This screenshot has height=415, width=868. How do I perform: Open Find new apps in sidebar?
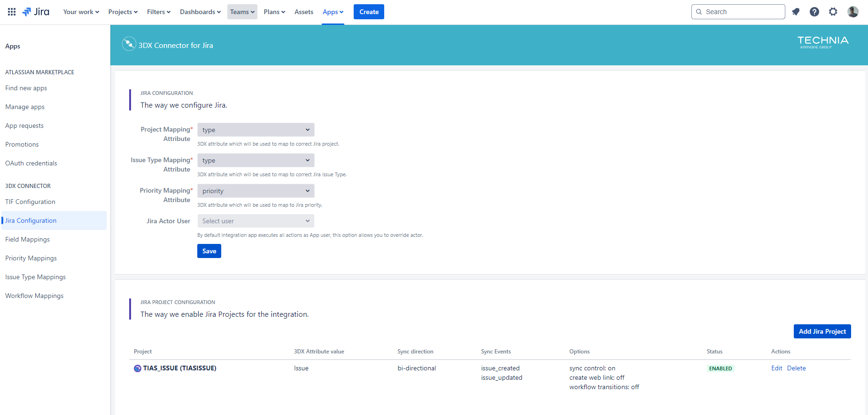[26, 88]
